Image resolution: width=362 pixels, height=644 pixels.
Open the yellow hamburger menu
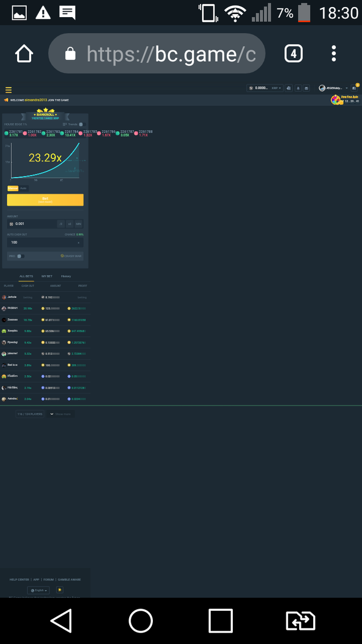click(x=8, y=90)
